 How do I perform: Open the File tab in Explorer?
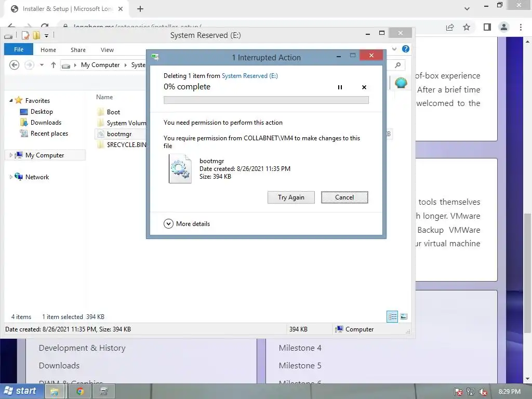pyautogui.click(x=19, y=49)
